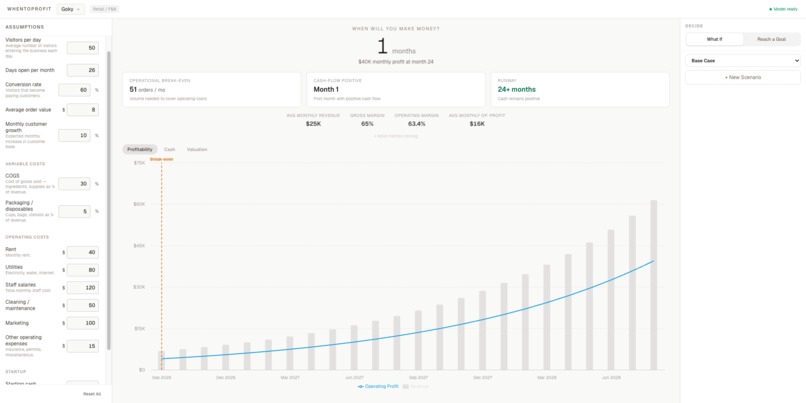Click the Runway 24+ months card
This screenshot has width=806, height=403.
click(580, 89)
